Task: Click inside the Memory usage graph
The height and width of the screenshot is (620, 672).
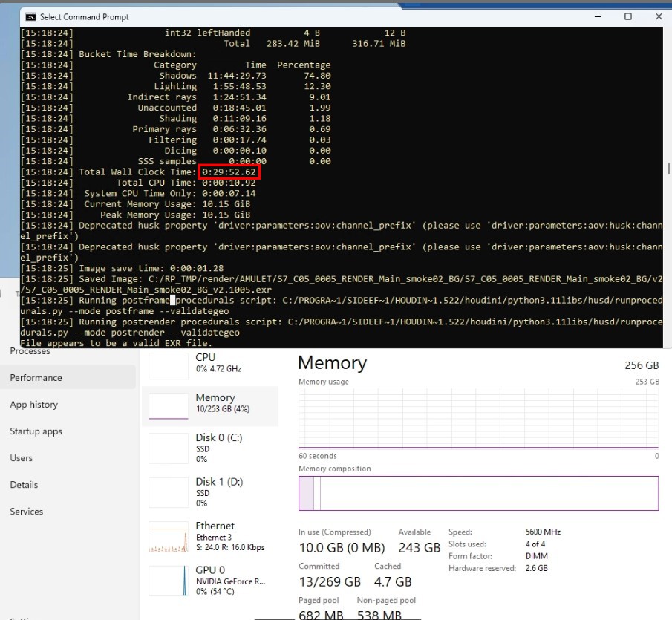Action: 477,417
